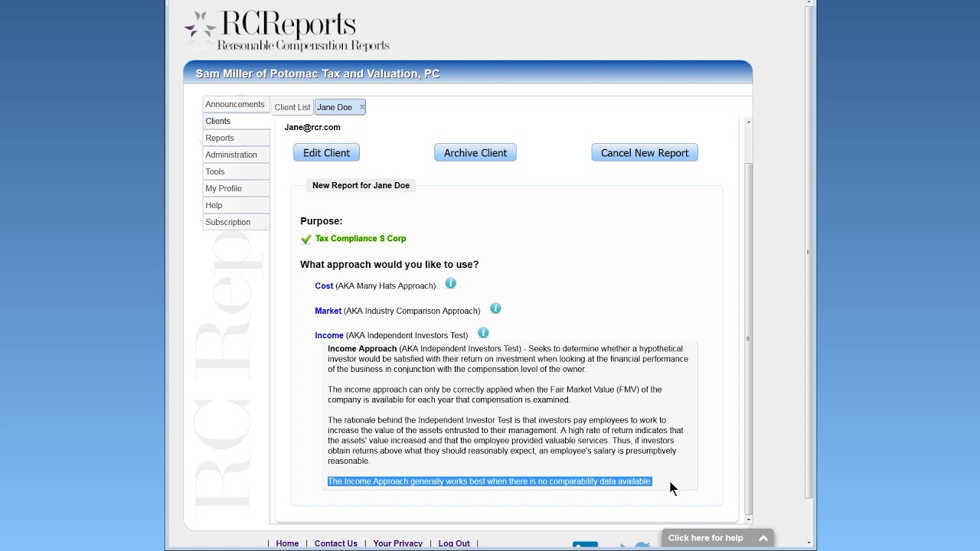This screenshot has height=551, width=980.
Task: Choose the Market approach link
Action: coord(328,311)
